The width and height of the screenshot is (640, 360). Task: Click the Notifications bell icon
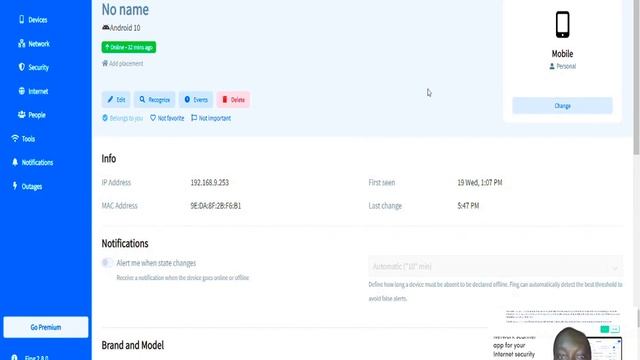pos(15,162)
